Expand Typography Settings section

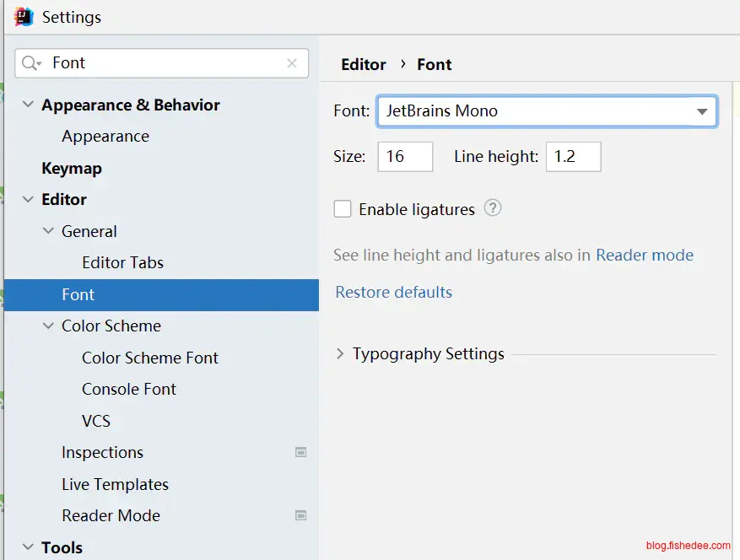340,354
